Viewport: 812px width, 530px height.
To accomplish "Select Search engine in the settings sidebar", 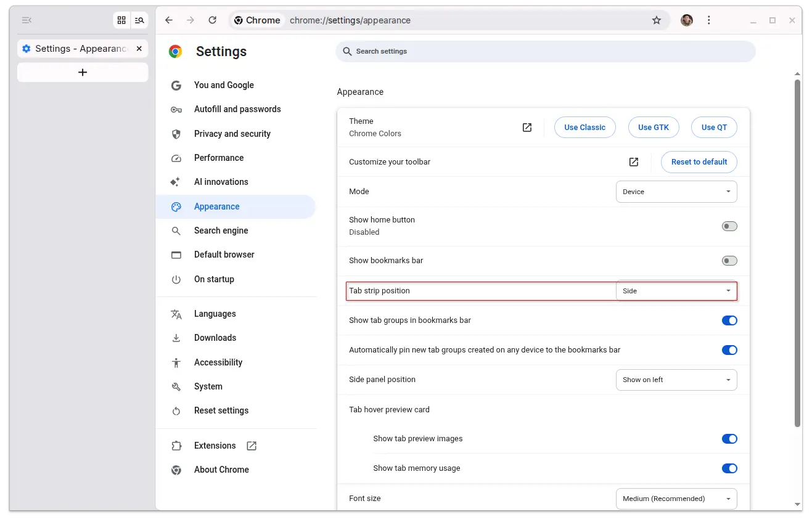I will [221, 230].
